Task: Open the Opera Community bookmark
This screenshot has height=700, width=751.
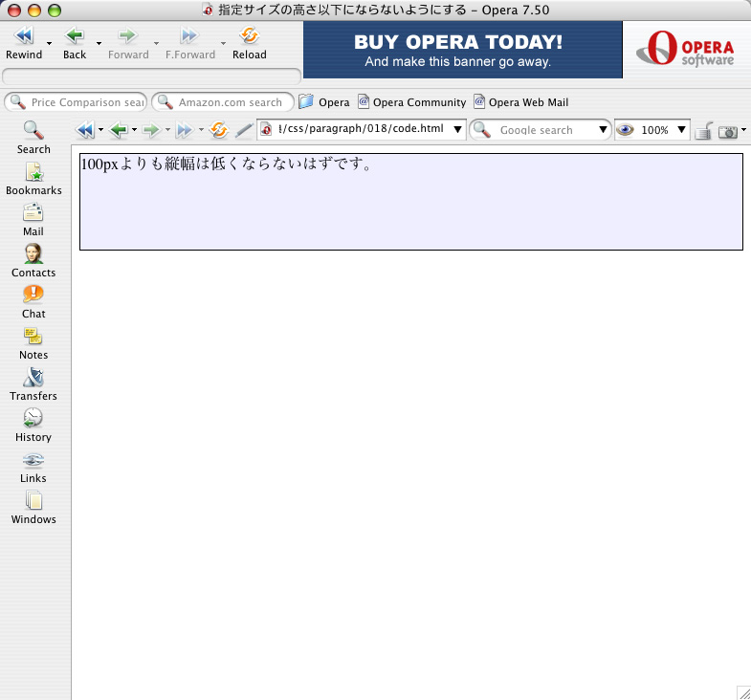Action: (x=412, y=102)
